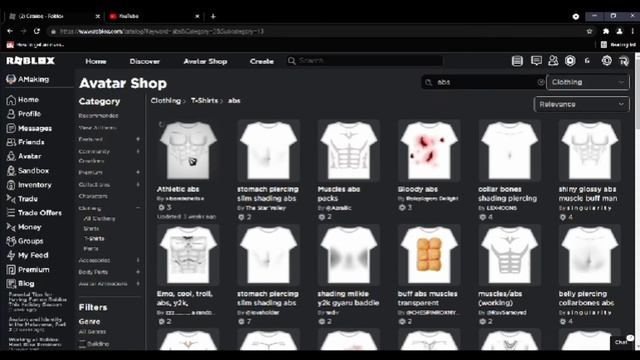Expand the Avatar Animations category
Viewport: 640px width, 360px height.
pos(138,283)
